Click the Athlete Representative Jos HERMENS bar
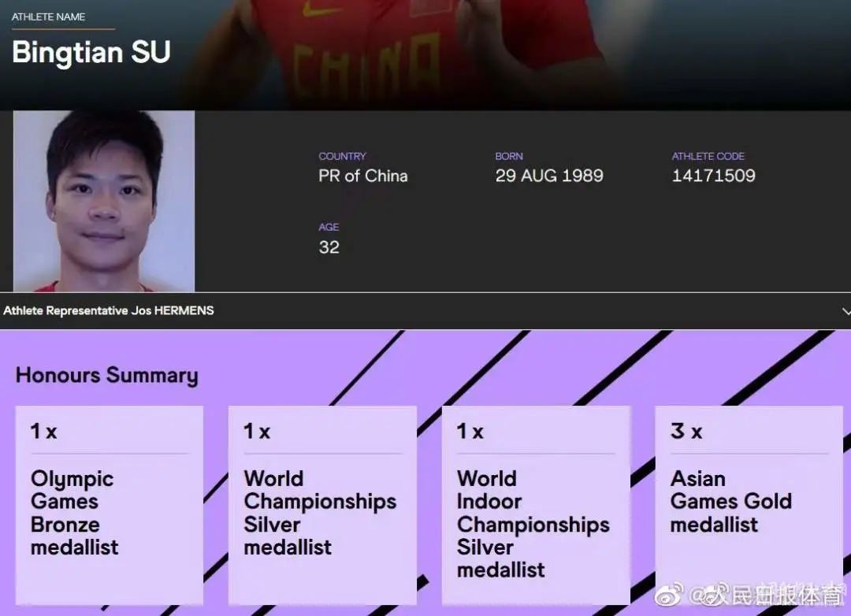The image size is (851, 616). click(x=109, y=311)
